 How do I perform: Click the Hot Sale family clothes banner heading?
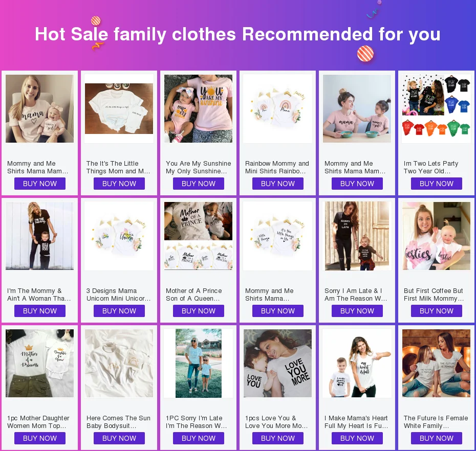(x=237, y=34)
